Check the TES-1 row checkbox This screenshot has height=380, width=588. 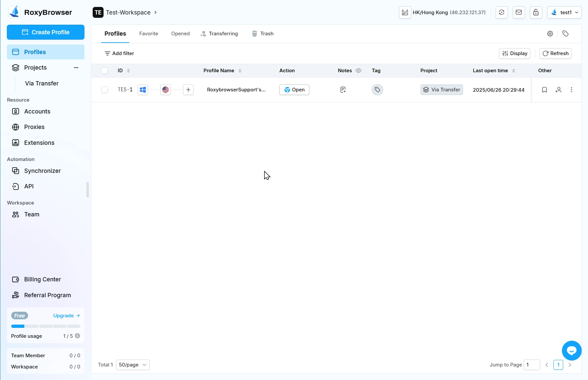(105, 90)
